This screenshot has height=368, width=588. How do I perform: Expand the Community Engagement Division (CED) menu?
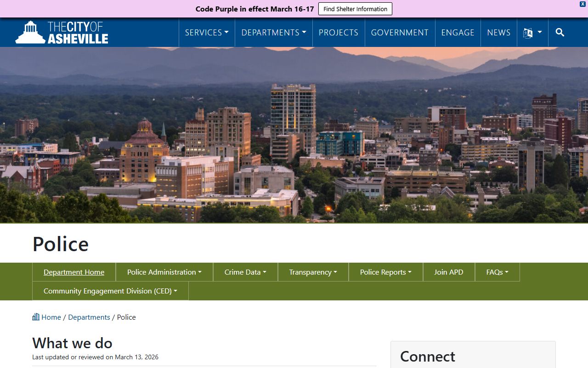(x=110, y=291)
